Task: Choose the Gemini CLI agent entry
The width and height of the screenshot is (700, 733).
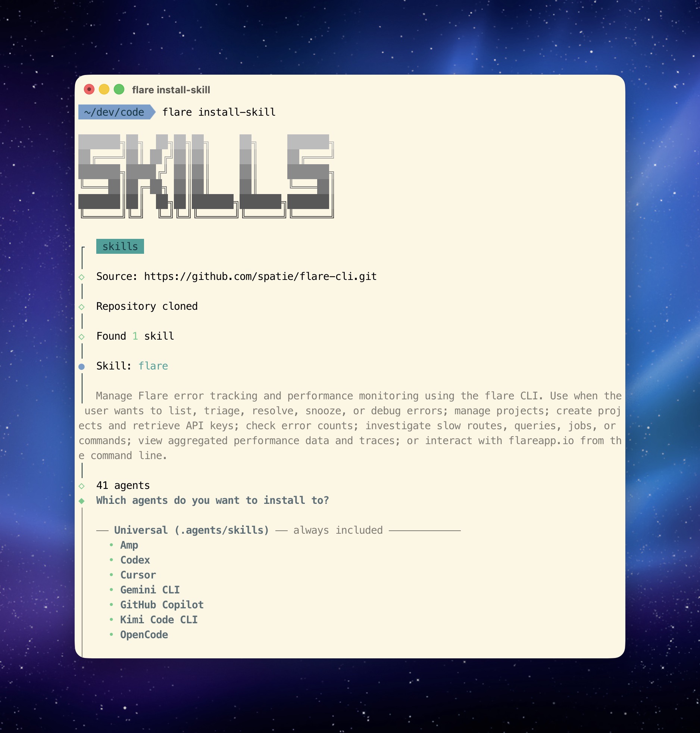Action: 150,590
